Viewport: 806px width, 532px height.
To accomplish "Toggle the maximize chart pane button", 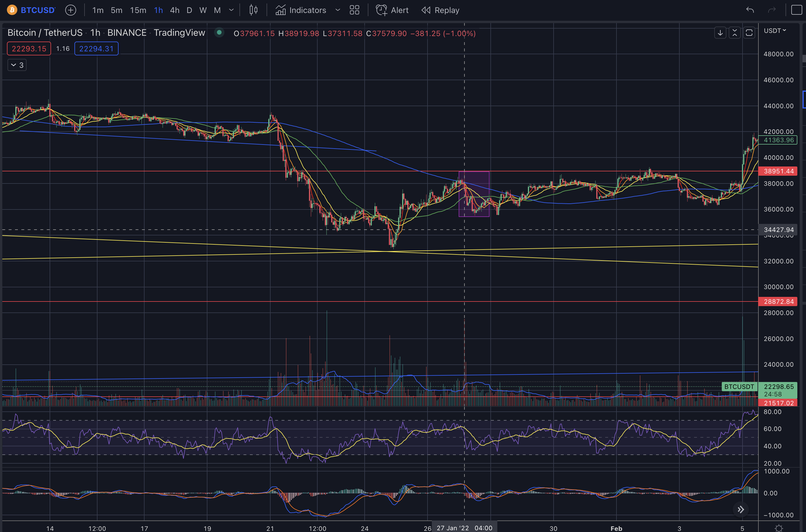I will (x=749, y=33).
